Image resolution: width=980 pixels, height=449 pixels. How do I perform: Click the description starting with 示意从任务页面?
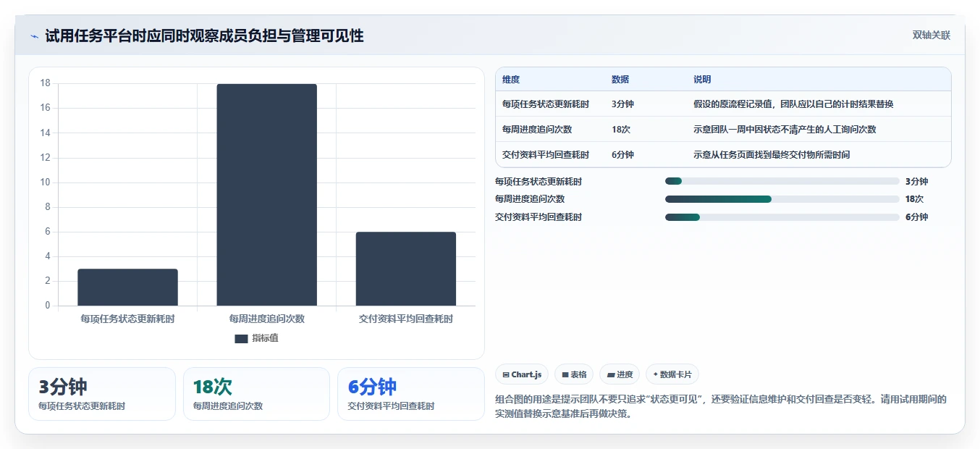pos(772,155)
